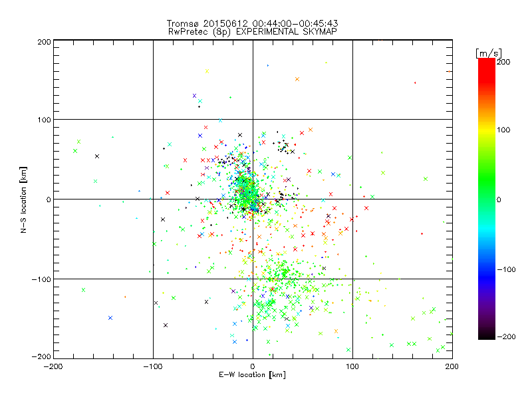Click the colorbar tick label 200
The width and height of the screenshot is (532, 399).
503,62
